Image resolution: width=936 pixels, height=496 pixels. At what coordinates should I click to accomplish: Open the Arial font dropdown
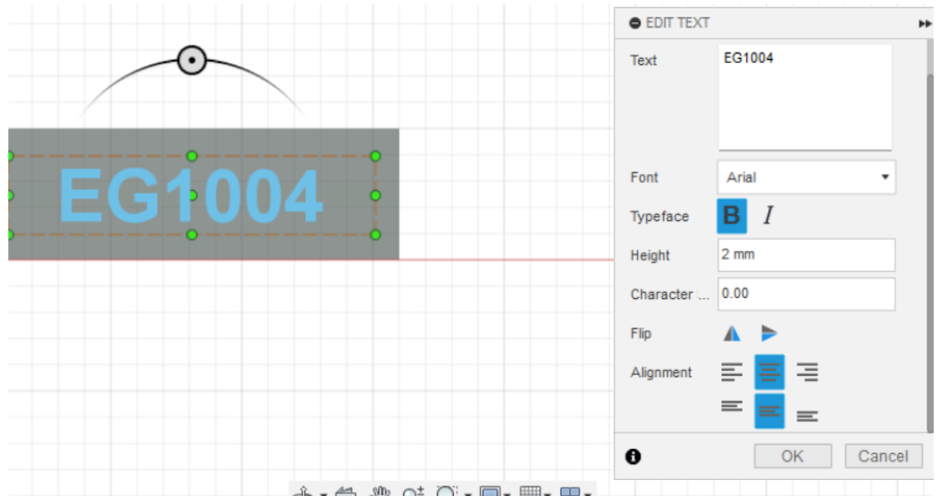click(x=806, y=177)
